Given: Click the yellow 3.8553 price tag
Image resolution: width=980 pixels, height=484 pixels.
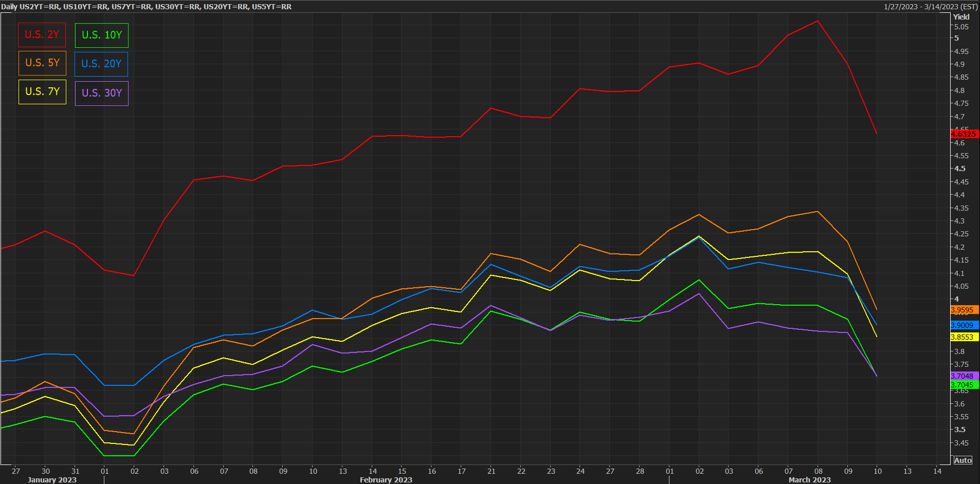Looking at the screenshot, I should (965, 337).
